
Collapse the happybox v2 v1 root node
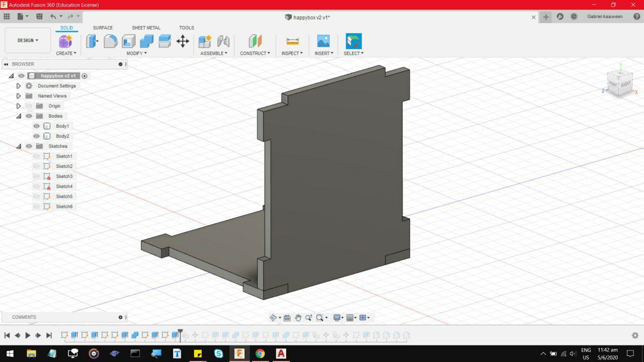tap(11, 76)
